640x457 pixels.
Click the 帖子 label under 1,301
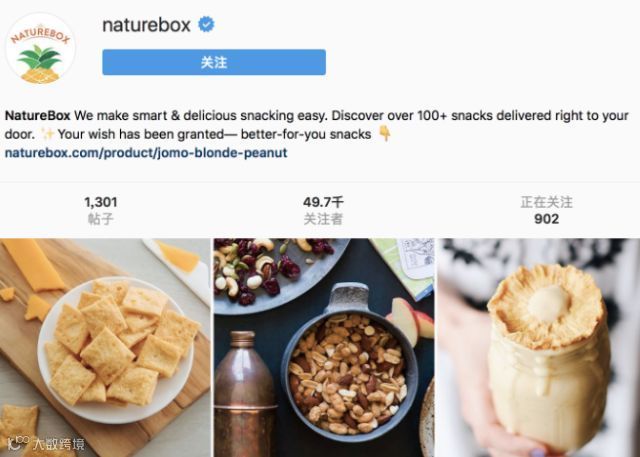[x=100, y=219]
